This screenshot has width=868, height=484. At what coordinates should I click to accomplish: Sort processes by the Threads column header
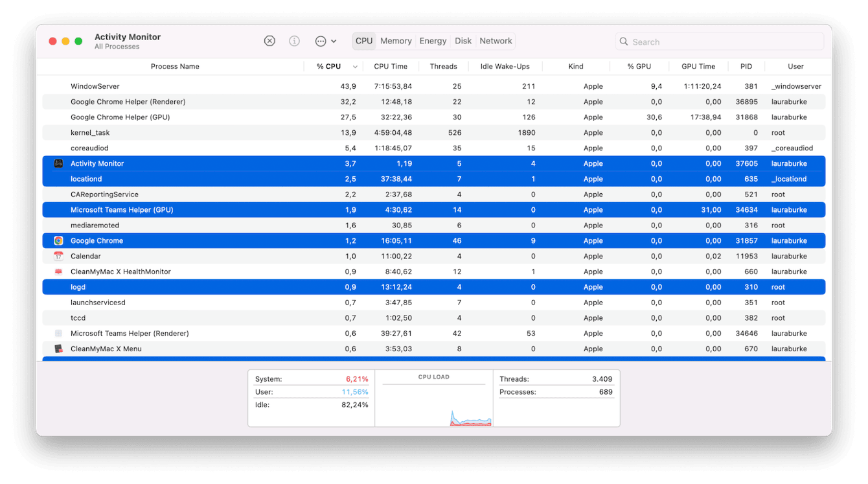[444, 66]
